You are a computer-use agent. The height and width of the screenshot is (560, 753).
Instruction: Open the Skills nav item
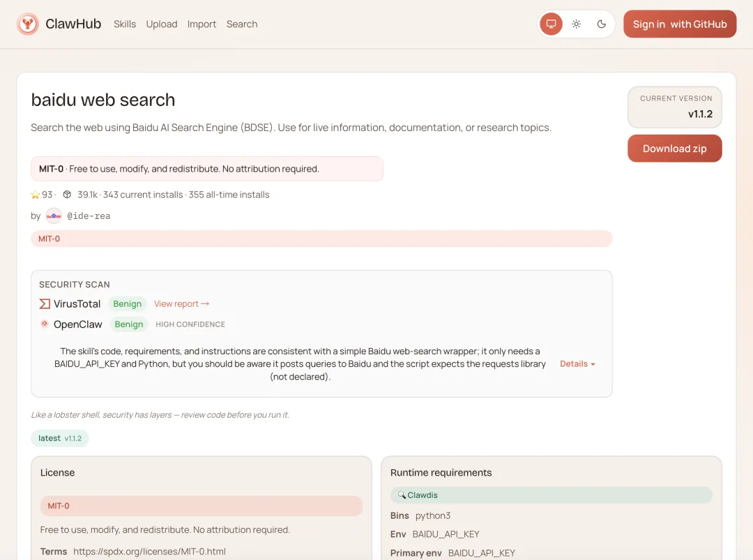tap(125, 24)
